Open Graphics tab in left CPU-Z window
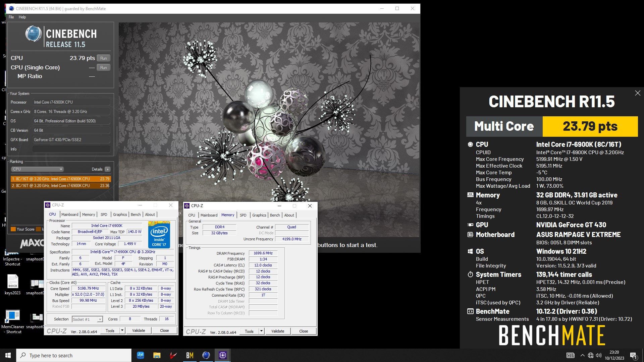 120,215
